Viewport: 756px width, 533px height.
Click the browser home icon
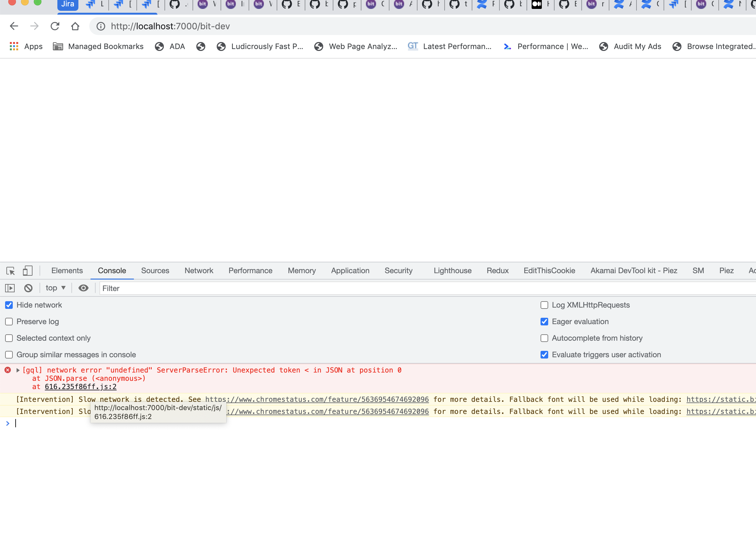click(x=75, y=26)
